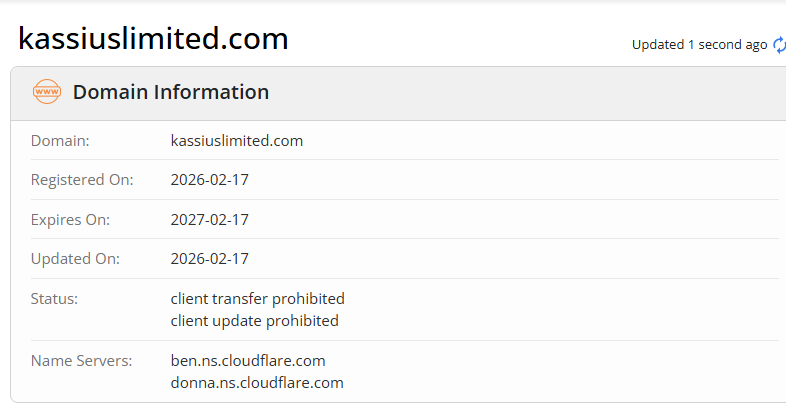The image size is (786, 405).
Task: Click the 'Updated On:' field label
Action: (76, 258)
